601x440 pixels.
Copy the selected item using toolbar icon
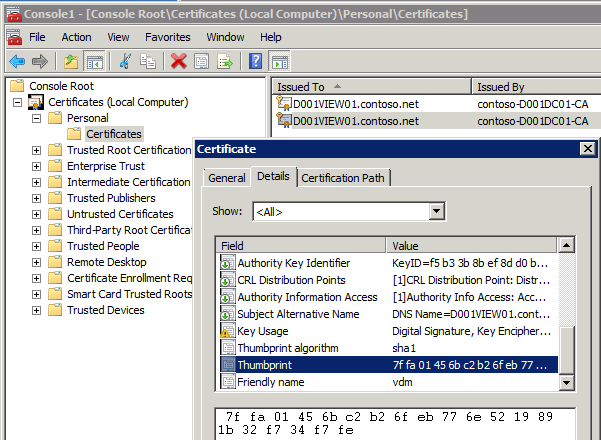(148, 61)
